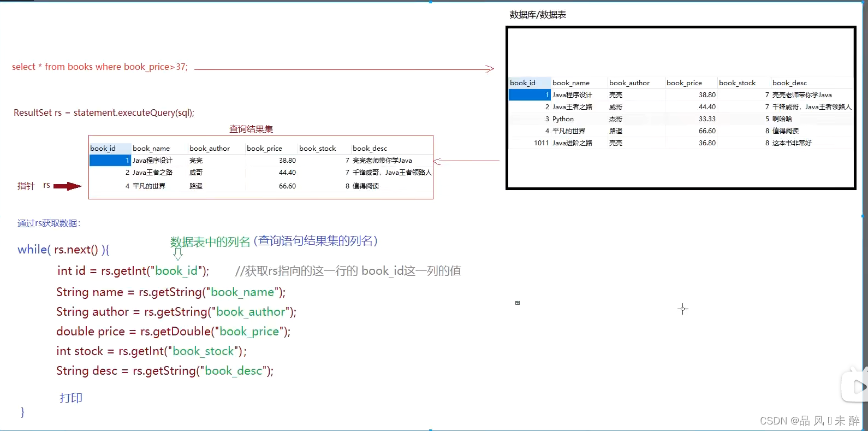Select the 'String name = rs.getString("book_name");' line
868x431 pixels.
pos(171,292)
